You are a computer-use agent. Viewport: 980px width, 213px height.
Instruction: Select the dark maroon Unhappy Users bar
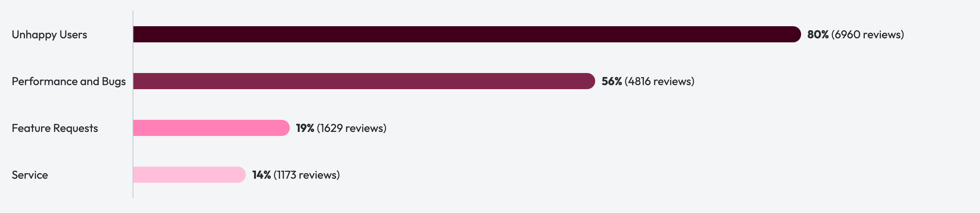point(467,34)
